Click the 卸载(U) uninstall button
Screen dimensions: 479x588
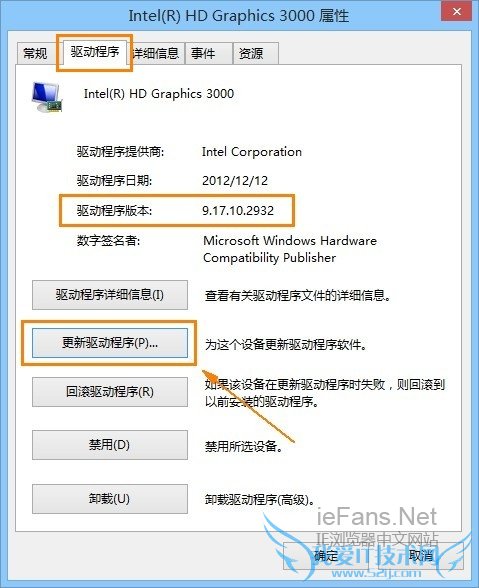pos(110,499)
